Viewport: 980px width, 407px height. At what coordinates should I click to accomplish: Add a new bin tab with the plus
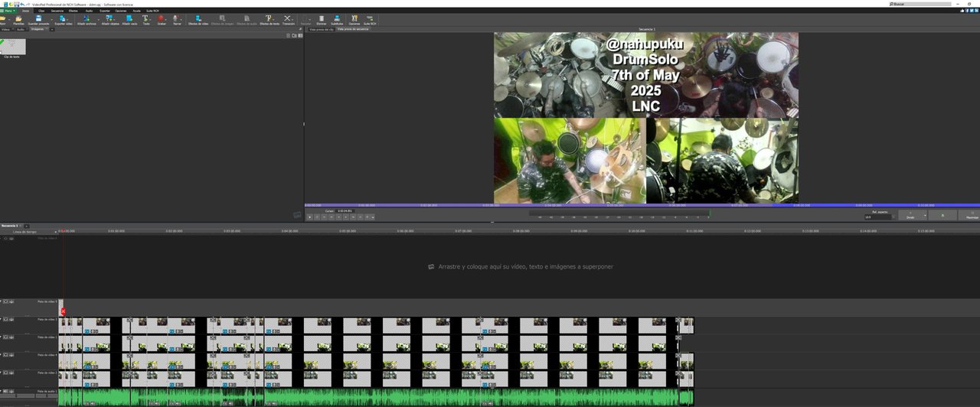click(x=52, y=29)
